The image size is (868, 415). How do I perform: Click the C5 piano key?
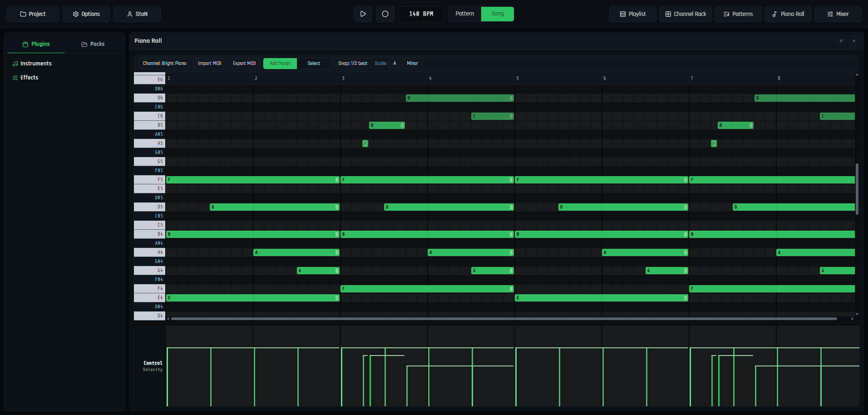(149, 225)
